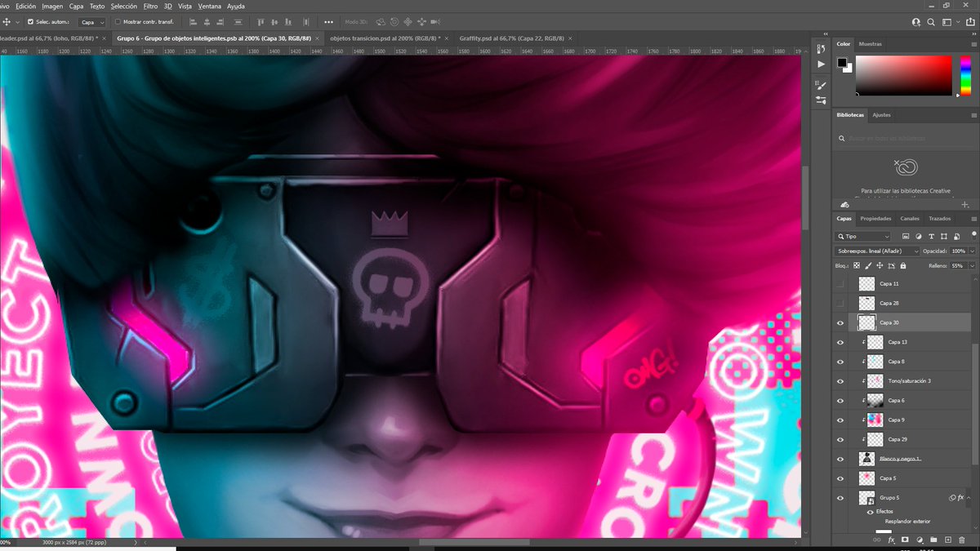The image size is (980, 551).
Task: Lock image pixels brush icon
Action: tap(868, 265)
